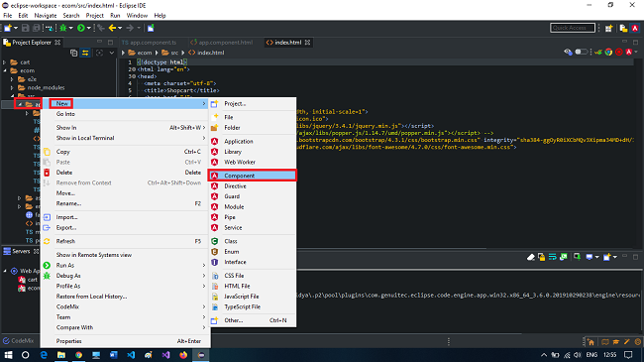Click the Save toolbar icon

pos(26,28)
